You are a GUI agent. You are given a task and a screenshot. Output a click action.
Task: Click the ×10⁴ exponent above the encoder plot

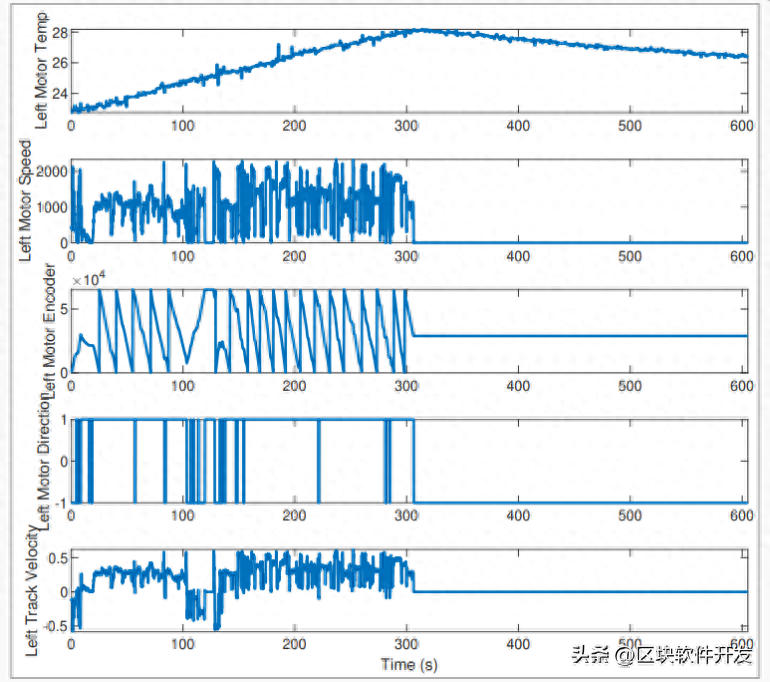[88, 279]
